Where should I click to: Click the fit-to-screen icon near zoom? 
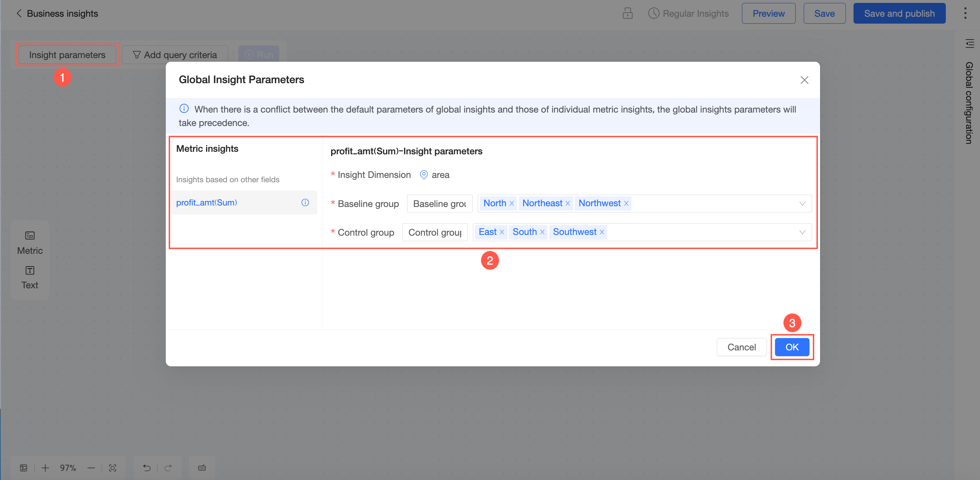pos(113,468)
